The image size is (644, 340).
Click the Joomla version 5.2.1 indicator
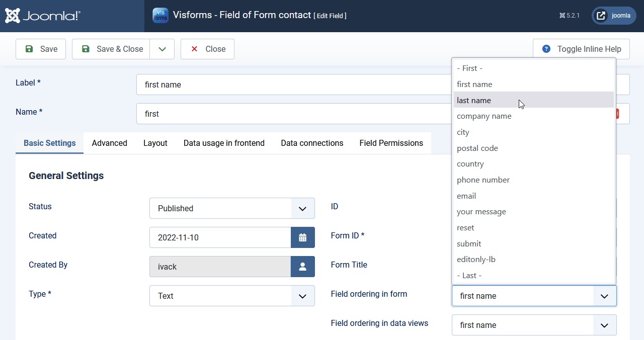(x=570, y=16)
